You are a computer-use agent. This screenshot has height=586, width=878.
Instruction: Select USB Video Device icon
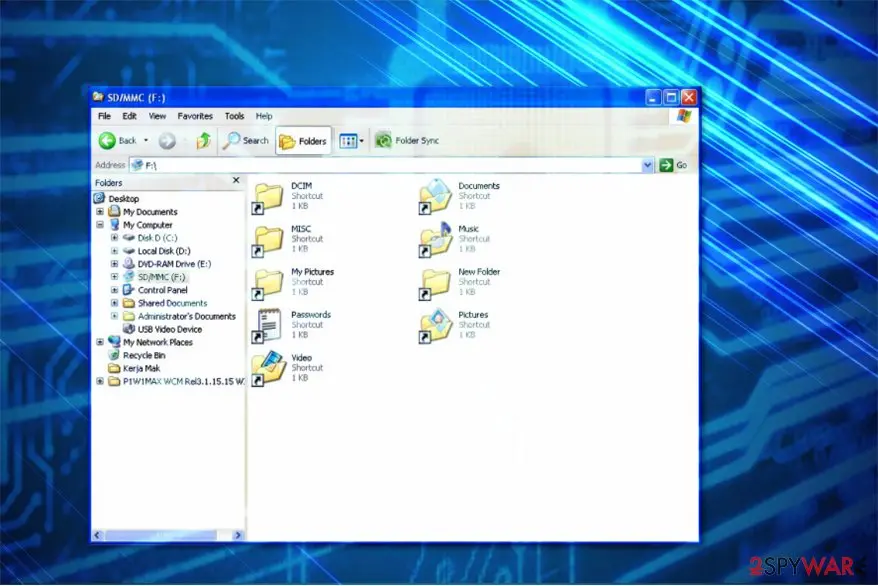click(129, 329)
